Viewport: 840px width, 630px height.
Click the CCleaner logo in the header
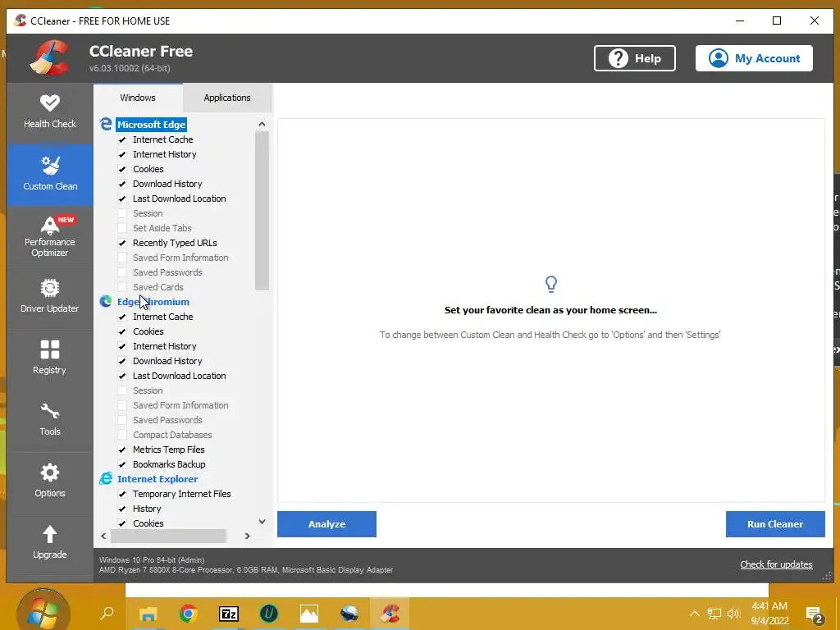pyautogui.click(x=50, y=58)
